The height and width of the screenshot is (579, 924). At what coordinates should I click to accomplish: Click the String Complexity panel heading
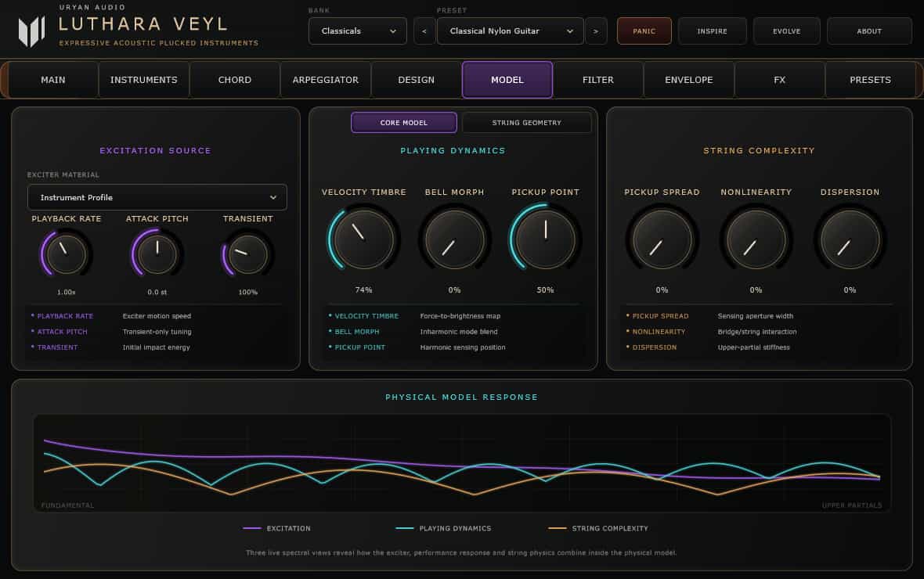tap(759, 151)
